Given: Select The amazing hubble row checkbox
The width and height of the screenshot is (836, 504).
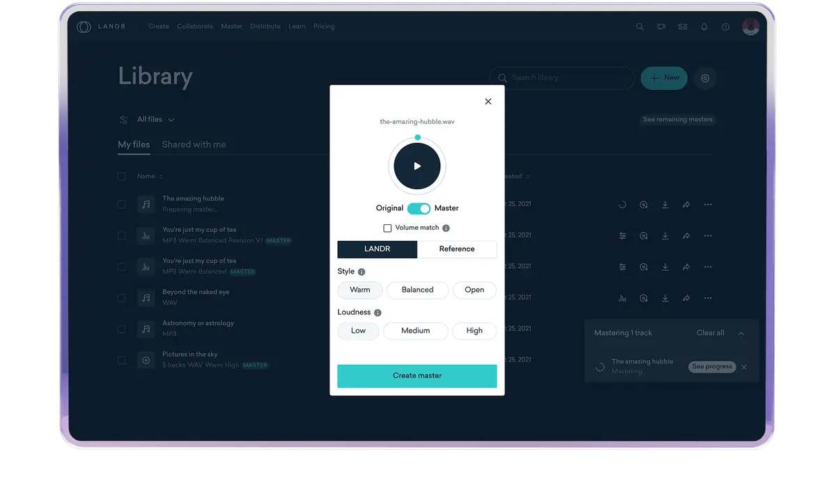Looking at the screenshot, I should coord(122,205).
